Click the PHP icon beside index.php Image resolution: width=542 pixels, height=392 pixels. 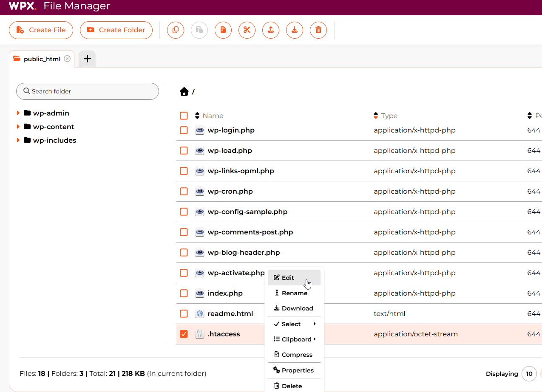tap(200, 293)
